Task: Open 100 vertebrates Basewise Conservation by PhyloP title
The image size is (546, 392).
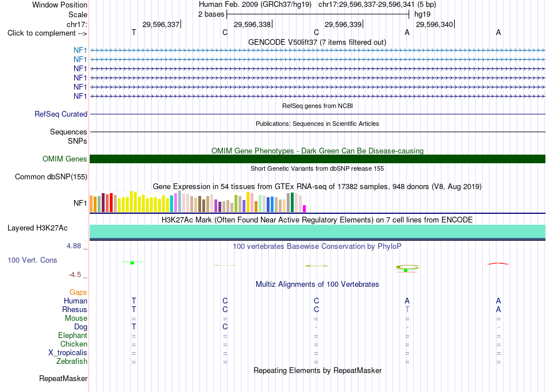Action: pyautogui.click(x=317, y=247)
